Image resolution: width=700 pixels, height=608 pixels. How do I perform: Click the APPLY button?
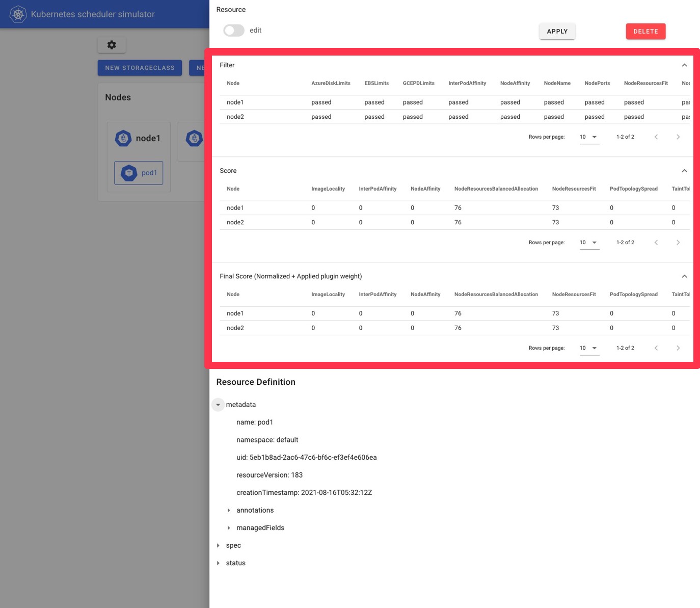click(557, 31)
